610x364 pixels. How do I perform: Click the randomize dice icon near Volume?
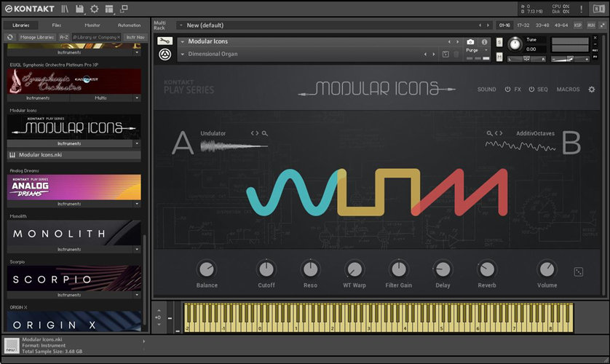click(579, 272)
